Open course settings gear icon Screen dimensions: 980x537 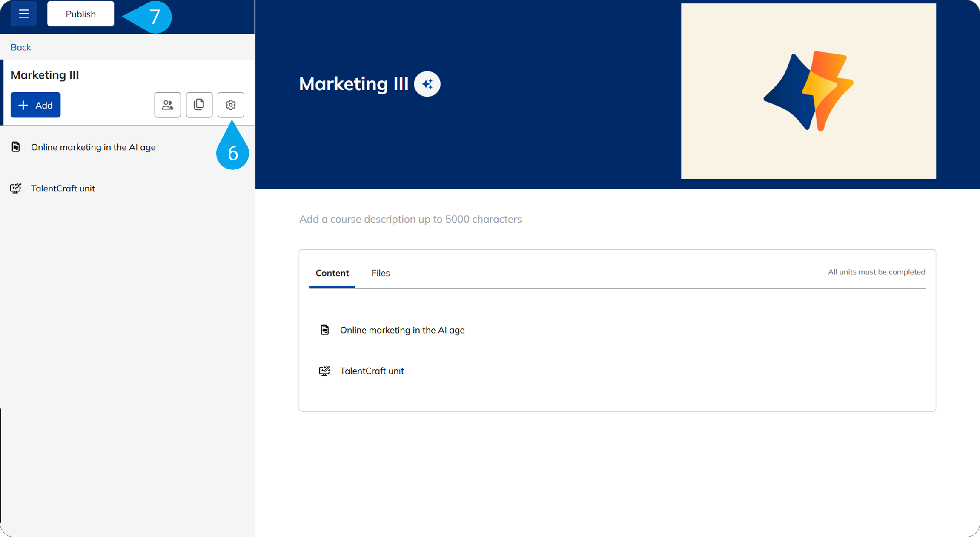231,105
